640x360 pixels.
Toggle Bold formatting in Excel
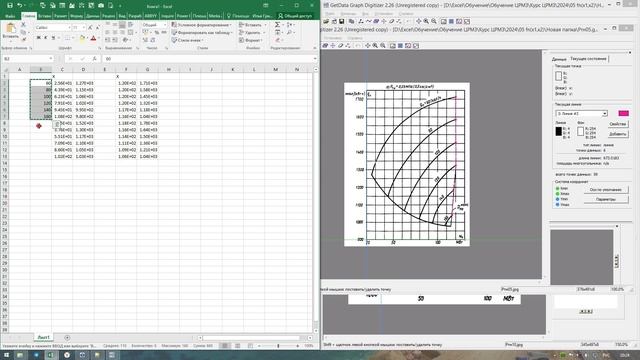pos(38,38)
